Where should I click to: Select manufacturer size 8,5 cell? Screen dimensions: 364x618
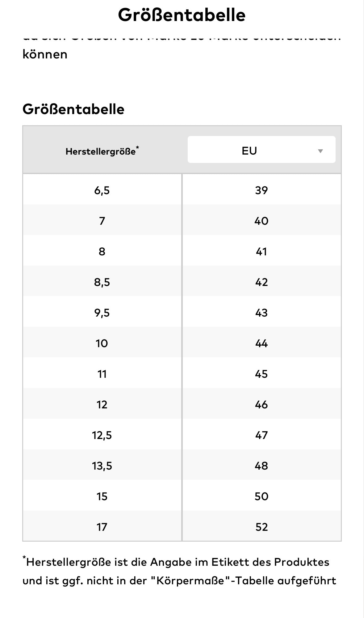102,282
